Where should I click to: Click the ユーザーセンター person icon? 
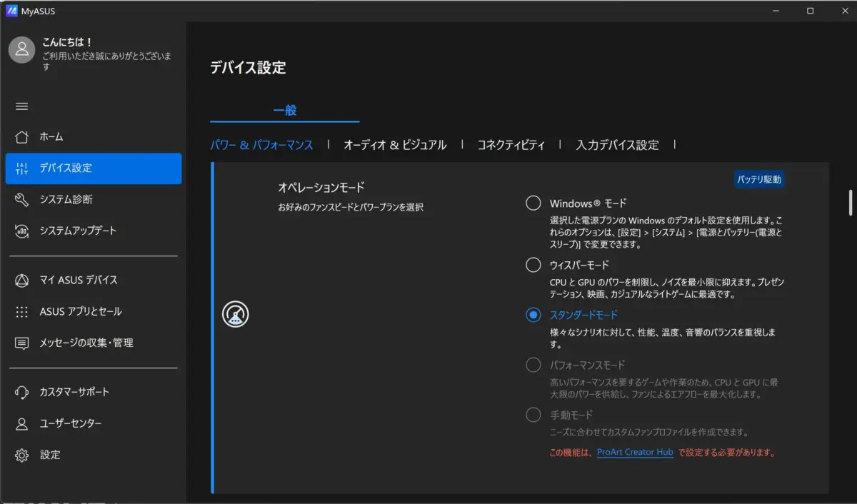coord(22,423)
